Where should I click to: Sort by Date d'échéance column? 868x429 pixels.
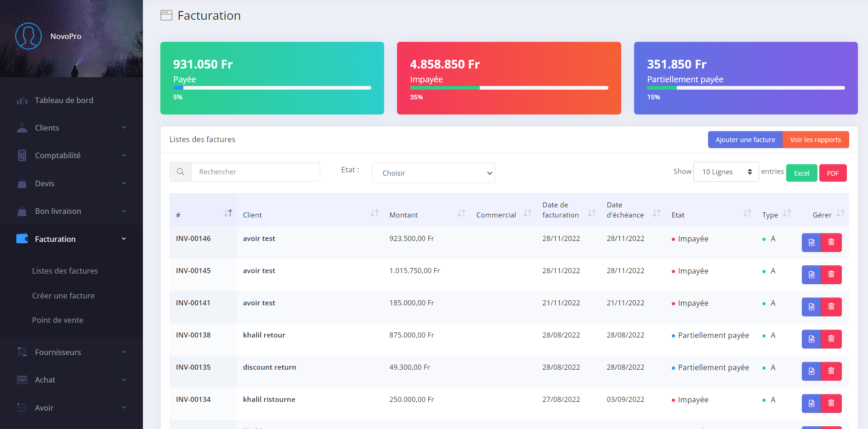click(x=657, y=213)
